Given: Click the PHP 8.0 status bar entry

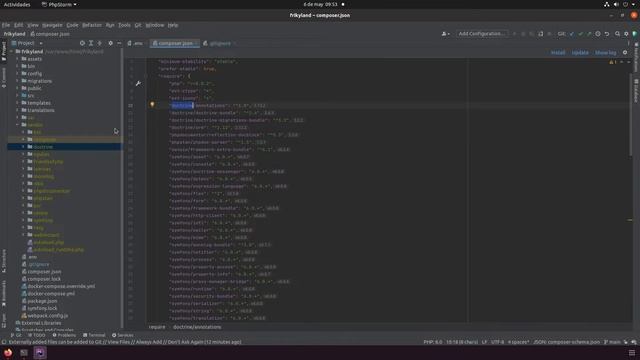Looking at the screenshot, I should pyautogui.click(x=433, y=342).
